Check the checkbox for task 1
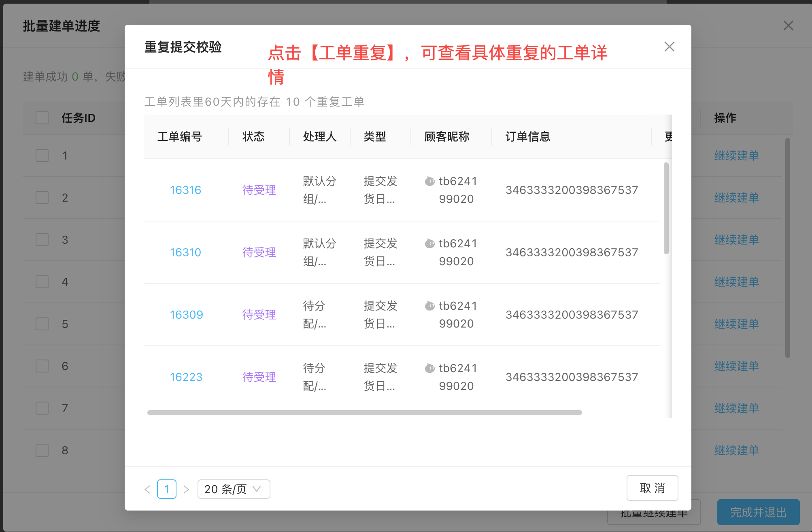812x532 pixels. pos(42,155)
